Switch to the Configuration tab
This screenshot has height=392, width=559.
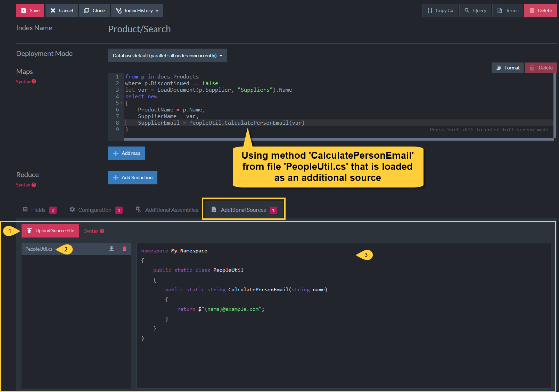tap(96, 210)
